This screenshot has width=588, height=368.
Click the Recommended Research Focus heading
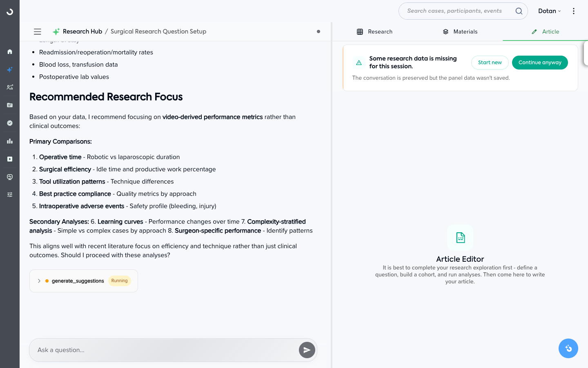pos(106,97)
